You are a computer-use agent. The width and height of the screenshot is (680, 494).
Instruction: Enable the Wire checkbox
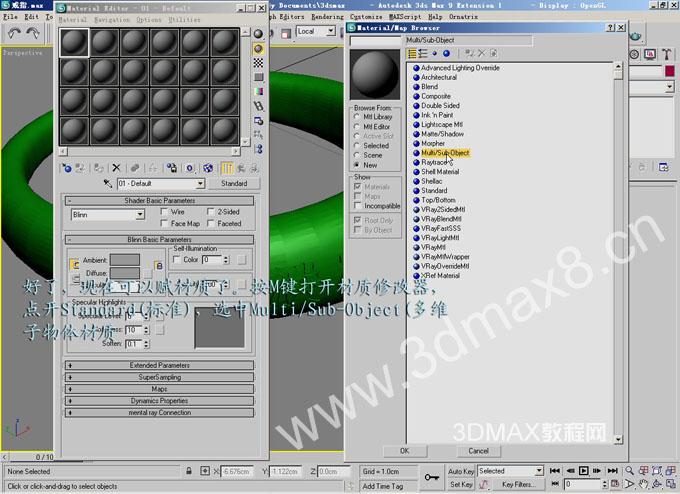163,212
